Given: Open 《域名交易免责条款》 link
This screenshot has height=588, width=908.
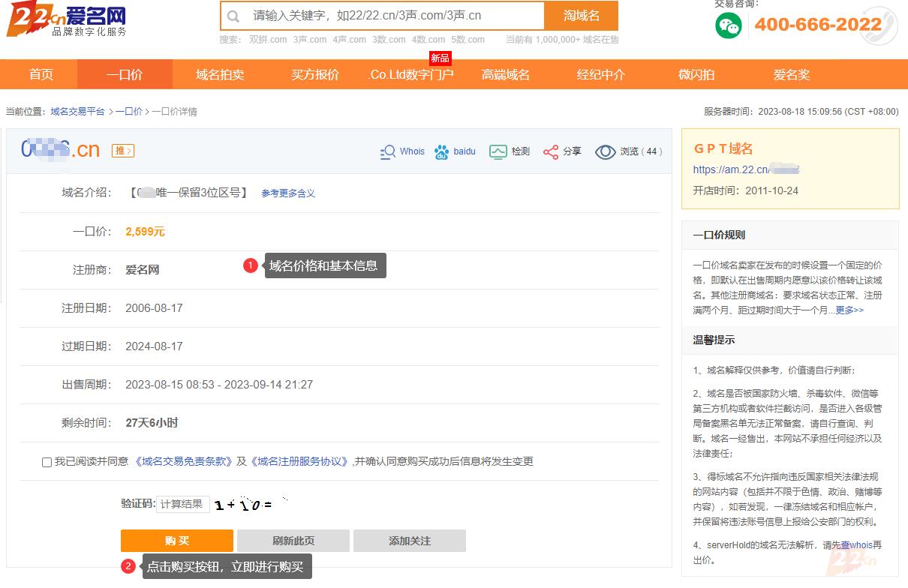Looking at the screenshot, I should (x=184, y=461).
